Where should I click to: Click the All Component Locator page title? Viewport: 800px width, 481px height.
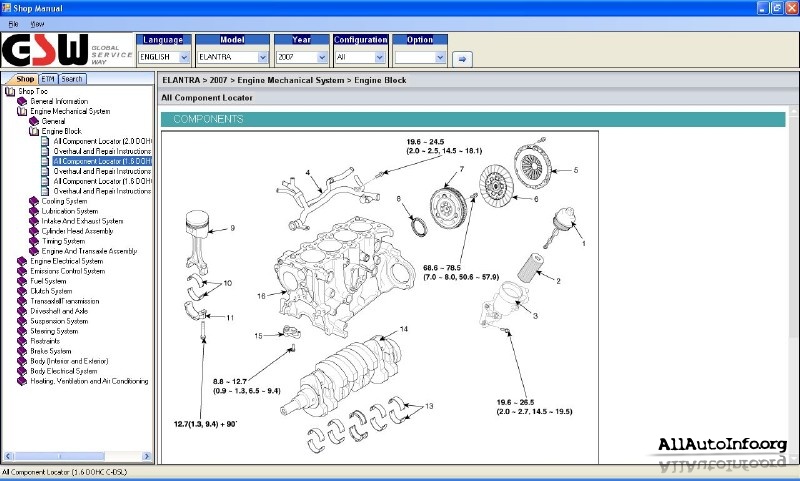(x=207, y=98)
